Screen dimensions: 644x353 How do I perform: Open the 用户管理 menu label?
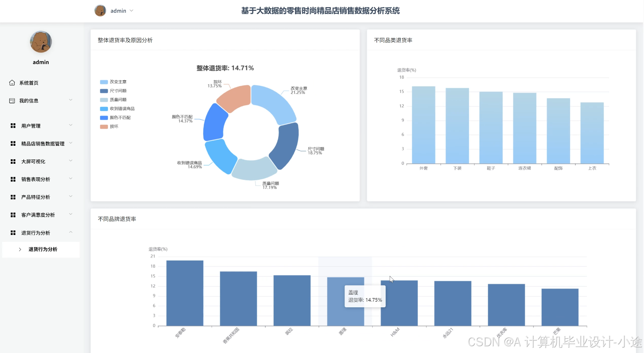click(x=31, y=126)
